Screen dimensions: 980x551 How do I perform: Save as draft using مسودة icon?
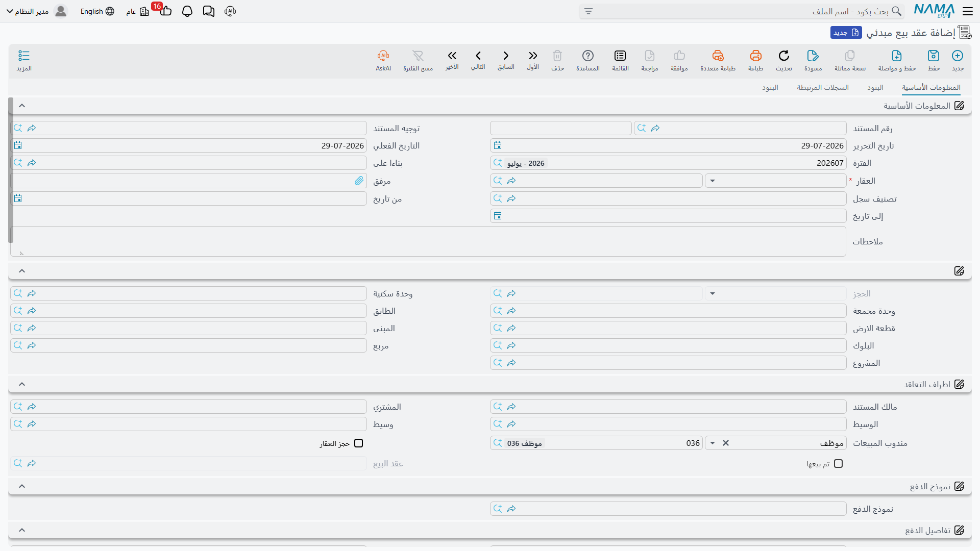coord(813,60)
